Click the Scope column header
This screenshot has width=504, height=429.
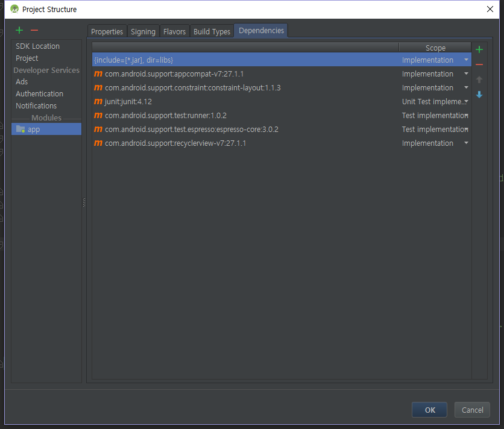(x=435, y=48)
